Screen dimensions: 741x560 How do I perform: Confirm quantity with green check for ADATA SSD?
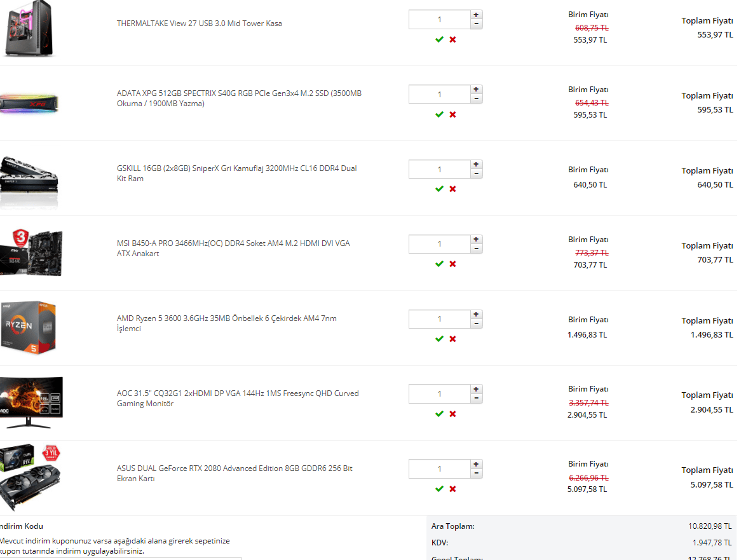pos(439,114)
